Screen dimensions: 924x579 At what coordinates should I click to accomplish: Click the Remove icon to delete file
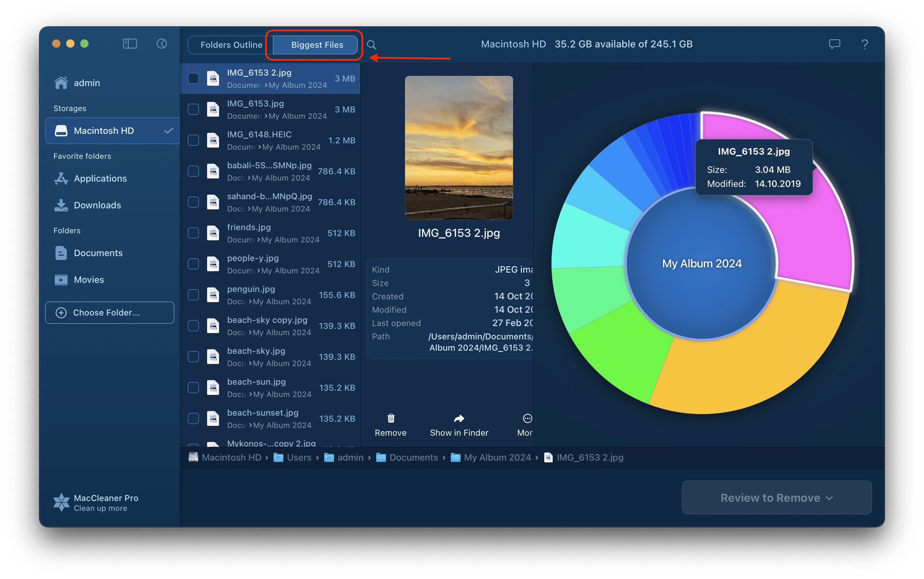point(391,418)
